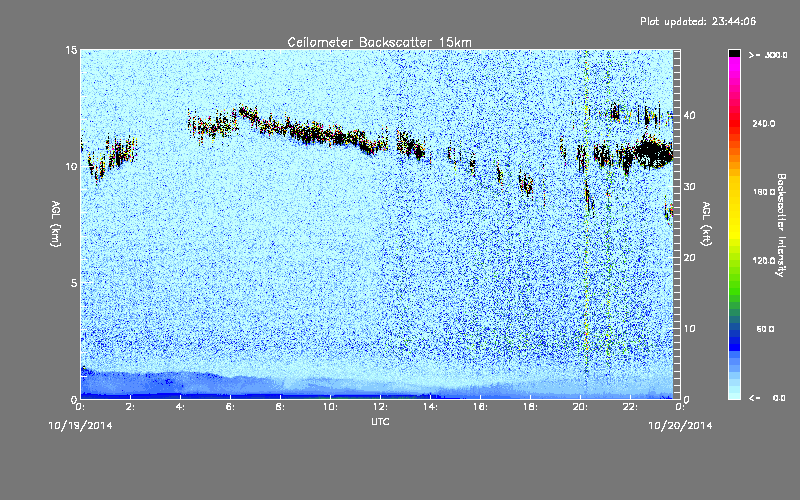Click the 6: hour tick label
Screen dimensions: 800x500
[x=230, y=407]
